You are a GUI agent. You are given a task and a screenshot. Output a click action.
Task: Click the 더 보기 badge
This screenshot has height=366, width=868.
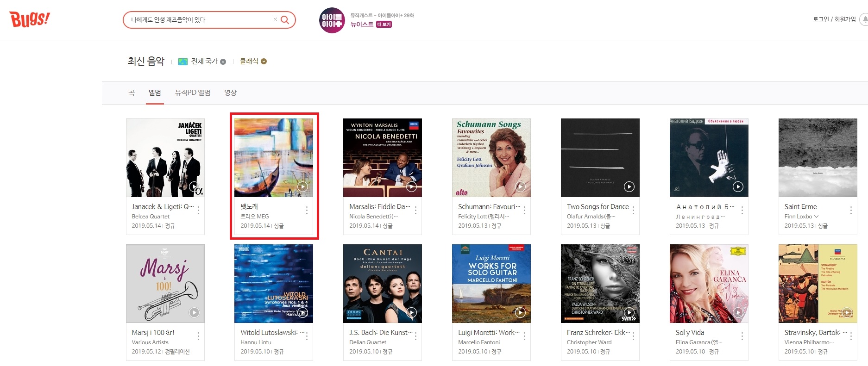tap(384, 25)
